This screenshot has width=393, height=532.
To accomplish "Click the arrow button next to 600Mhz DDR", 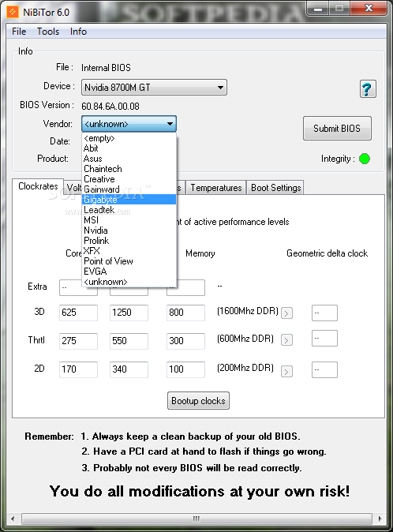I will (x=286, y=340).
